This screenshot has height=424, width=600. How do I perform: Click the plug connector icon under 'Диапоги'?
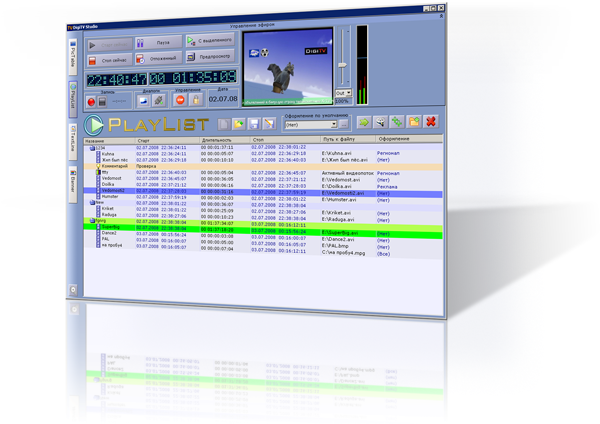pos(158,100)
